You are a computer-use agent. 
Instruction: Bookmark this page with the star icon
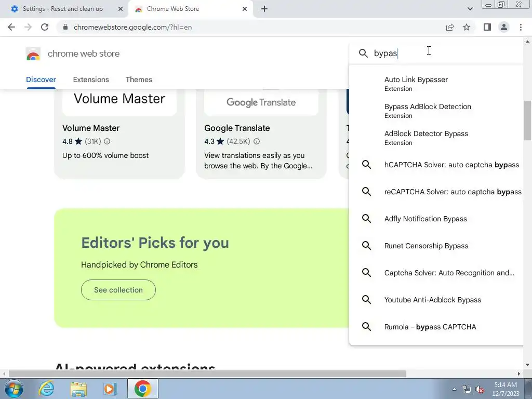pyautogui.click(x=467, y=27)
